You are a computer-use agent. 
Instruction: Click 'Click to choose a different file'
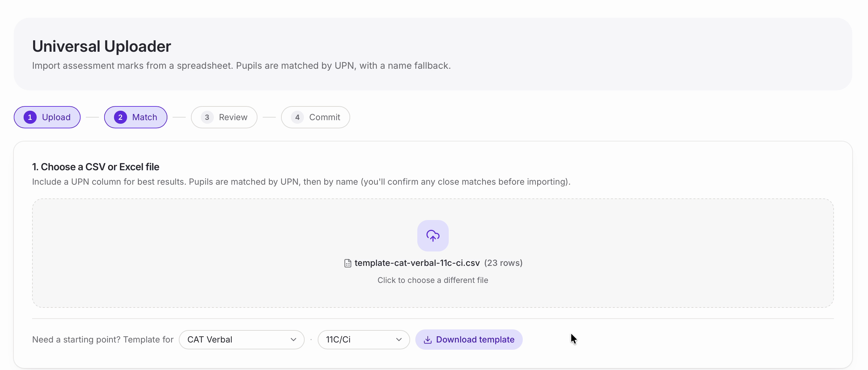click(433, 280)
